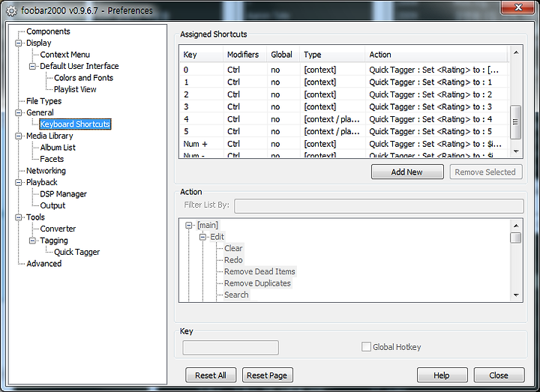Viewport: 540px width, 392px height.
Task: Click shortcuts list scrollbar down arrow
Action: click(x=515, y=151)
